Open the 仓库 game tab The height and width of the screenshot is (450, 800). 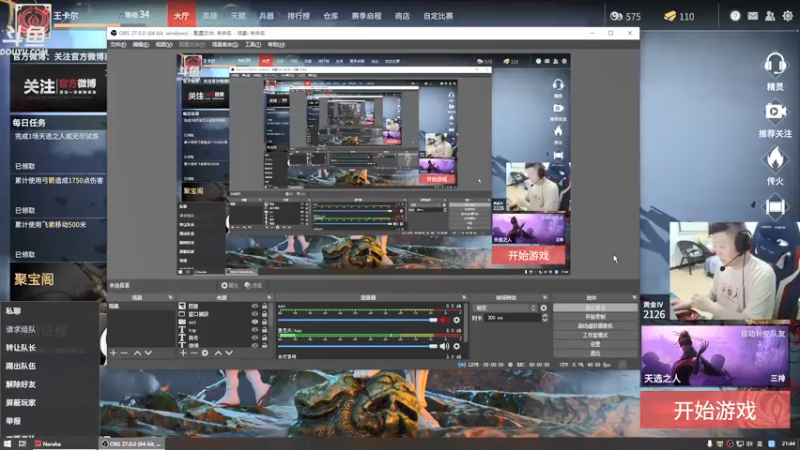(x=331, y=16)
